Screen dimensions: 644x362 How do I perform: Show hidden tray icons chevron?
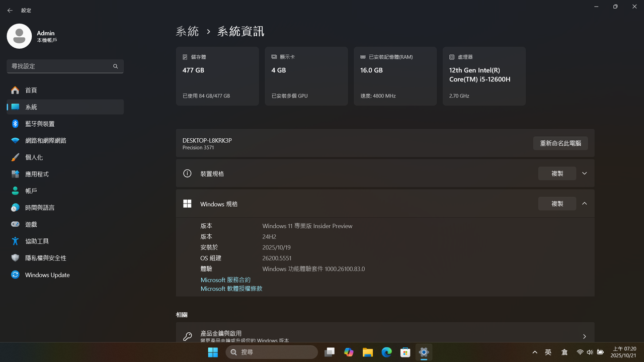535,352
